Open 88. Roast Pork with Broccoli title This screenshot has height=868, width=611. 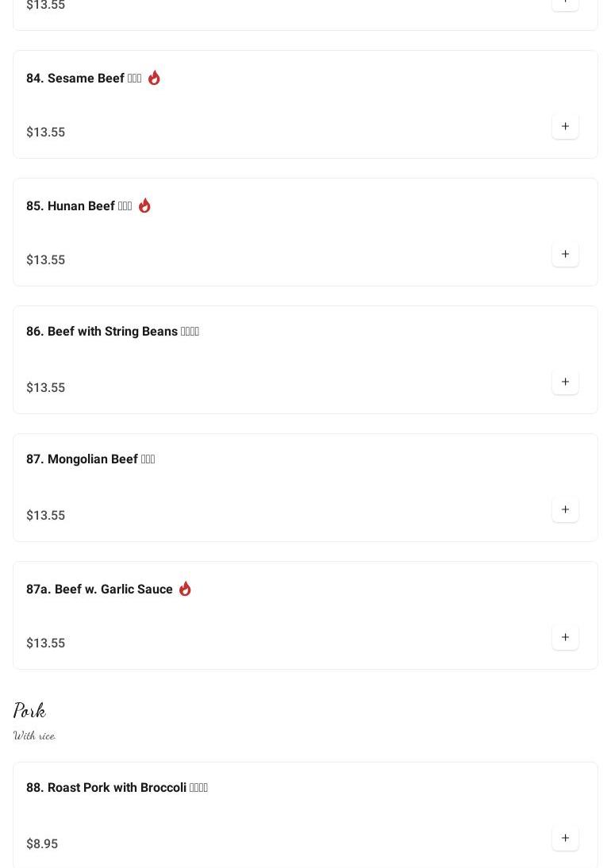click(x=117, y=788)
